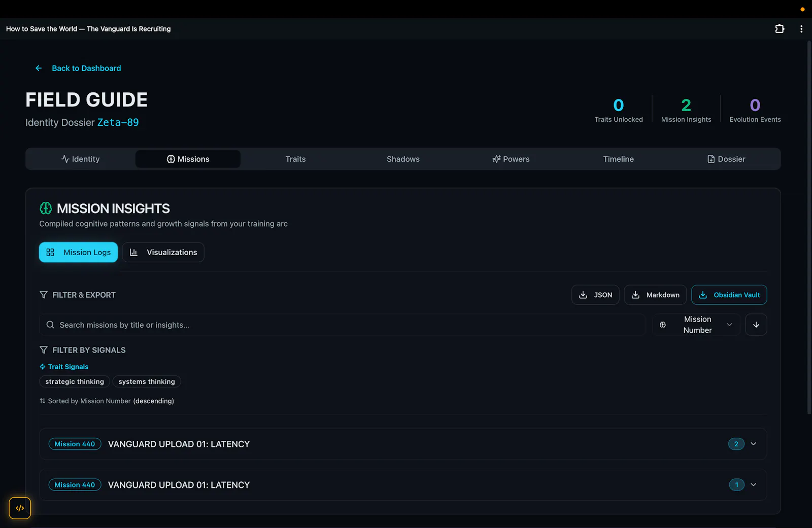The image size is (812, 528).
Task: Switch to the Traits tab
Action: 295,159
